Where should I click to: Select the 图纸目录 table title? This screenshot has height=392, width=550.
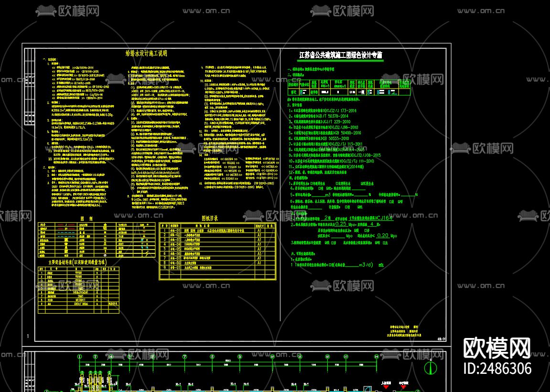click(x=210, y=218)
